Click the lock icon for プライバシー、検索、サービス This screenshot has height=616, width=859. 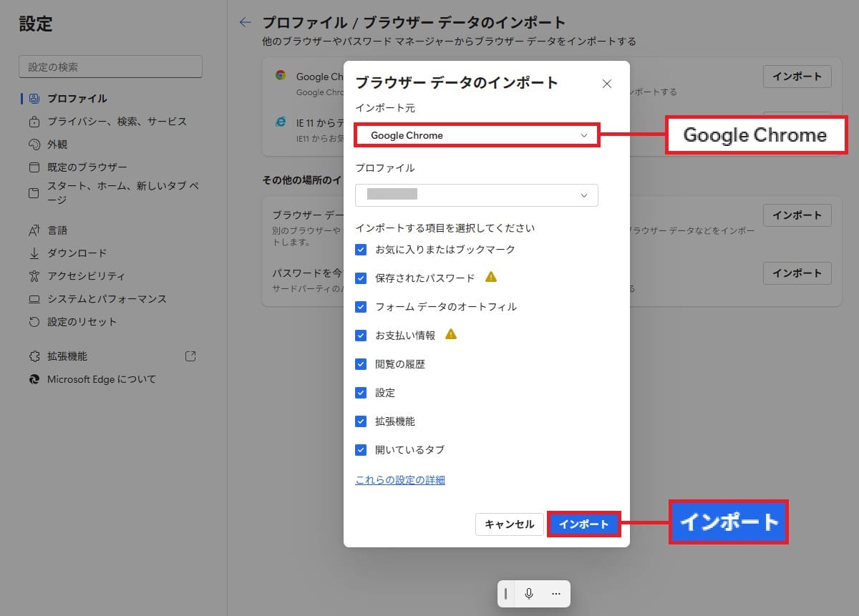tap(34, 122)
